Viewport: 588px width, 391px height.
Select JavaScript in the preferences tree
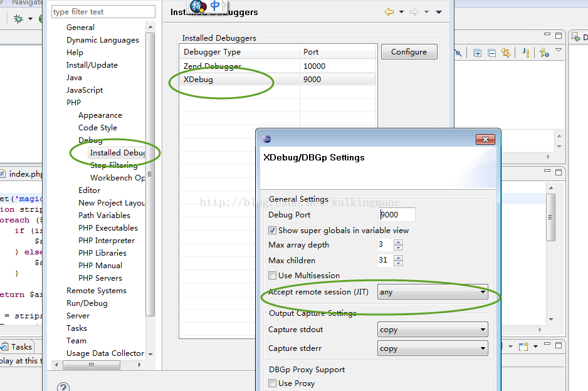pyautogui.click(x=85, y=90)
